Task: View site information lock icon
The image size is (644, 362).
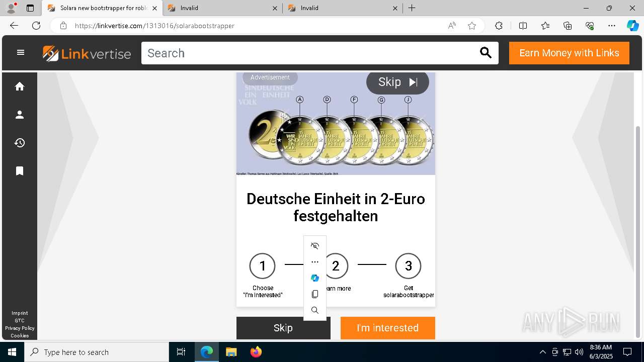Action: point(63,26)
